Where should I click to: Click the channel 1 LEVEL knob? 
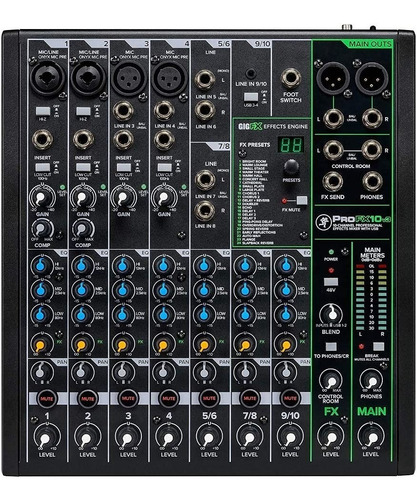click(x=46, y=437)
